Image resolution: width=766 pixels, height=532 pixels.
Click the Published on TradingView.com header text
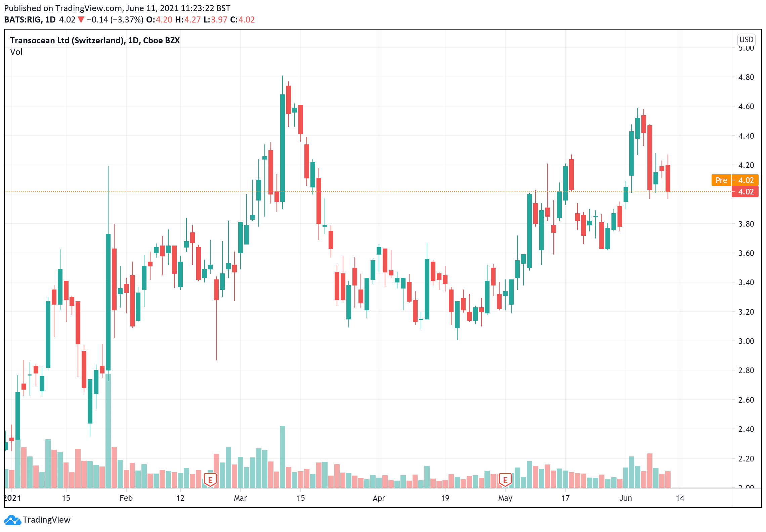point(117,8)
